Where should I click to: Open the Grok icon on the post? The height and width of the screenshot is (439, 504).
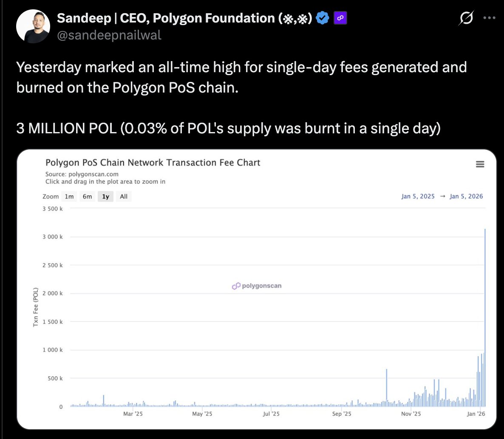[x=466, y=18]
